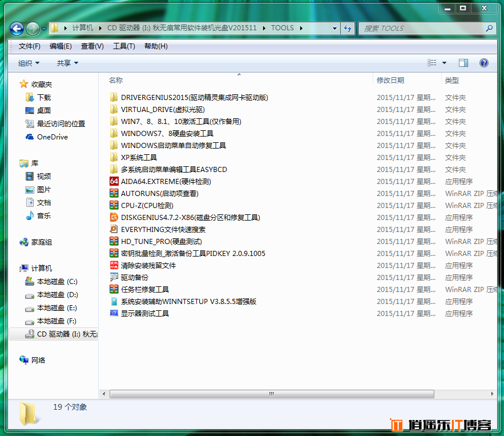Image resolution: width=504 pixels, height=436 pixels.
Task: Click the search magnifier icon
Action: point(489,29)
